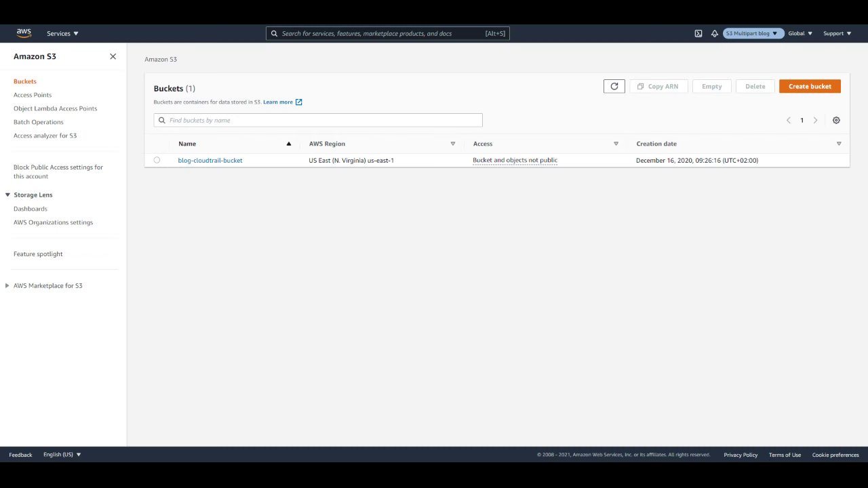
Task: Select the blog-cloudtrail-bucket radio button
Action: click(157, 160)
